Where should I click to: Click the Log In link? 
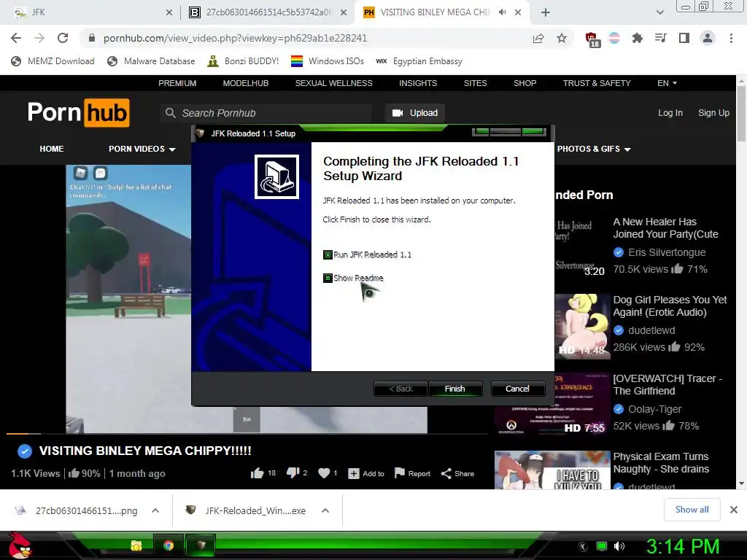(670, 113)
